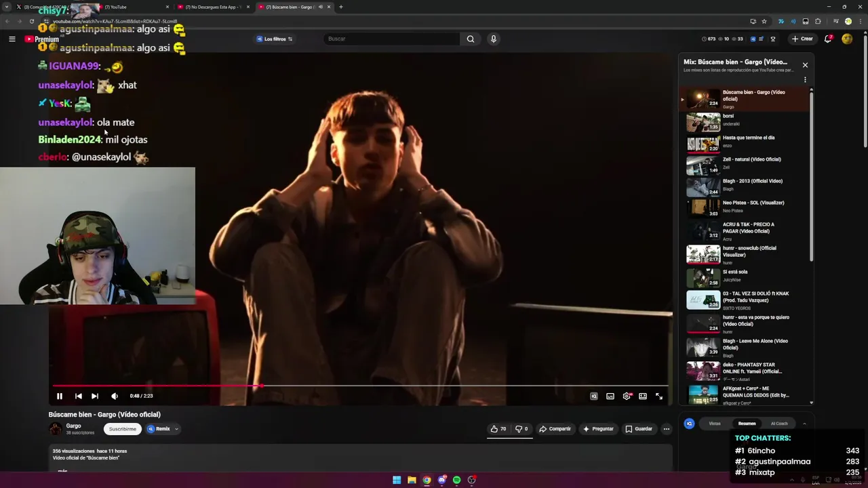Open the account avatar menu
The height and width of the screenshot is (488, 868).
tap(847, 39)
